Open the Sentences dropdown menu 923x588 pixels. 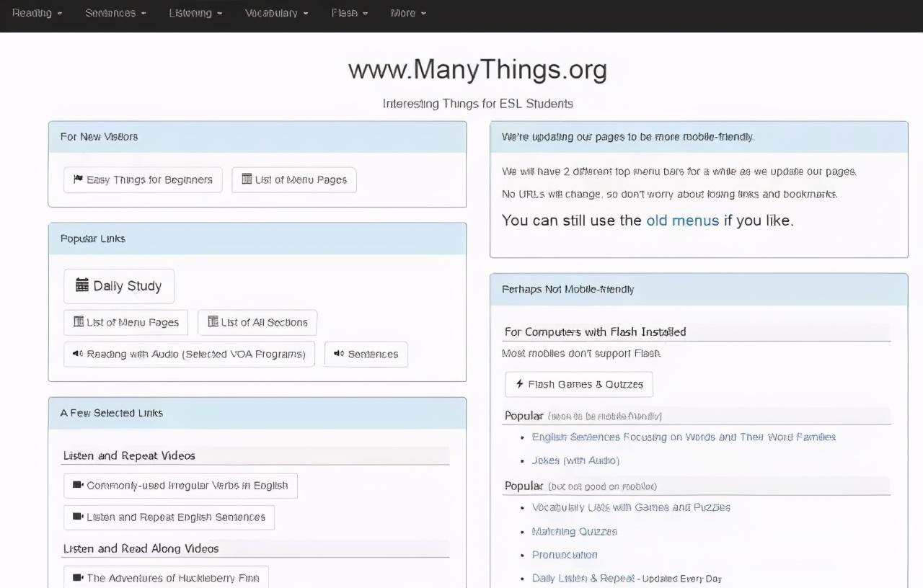pos(115,13)
